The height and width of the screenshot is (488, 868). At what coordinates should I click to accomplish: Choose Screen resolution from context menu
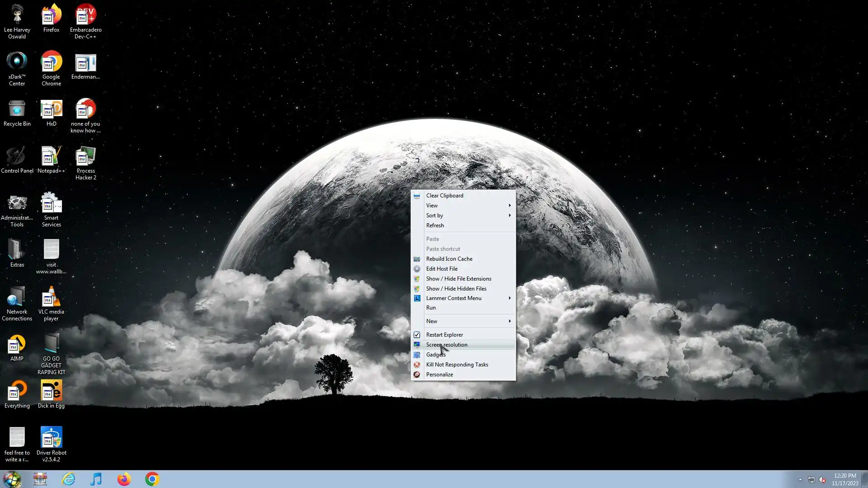(x=447, y=345)
